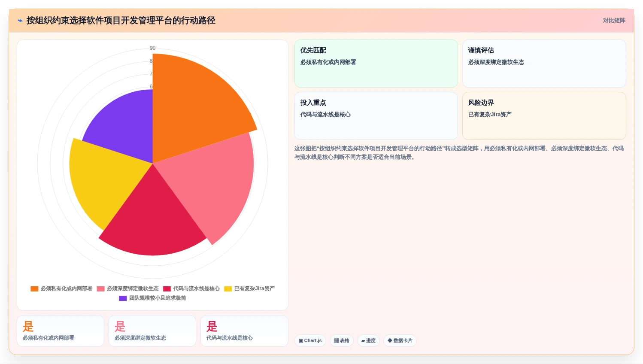The height and width of the screenshot is (364, 643).
Task: Select the 进度 tag chip
Action: (368, 341)
